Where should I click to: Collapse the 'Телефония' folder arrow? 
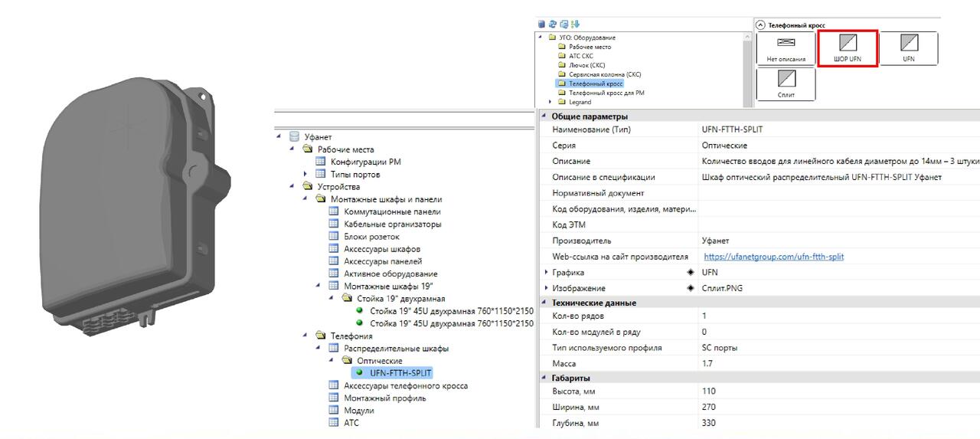pyautogui.click(x=305, y=336)
